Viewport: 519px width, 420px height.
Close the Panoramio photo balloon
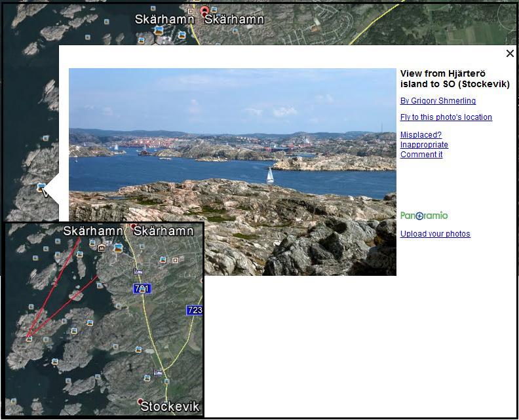coord(510,54)
